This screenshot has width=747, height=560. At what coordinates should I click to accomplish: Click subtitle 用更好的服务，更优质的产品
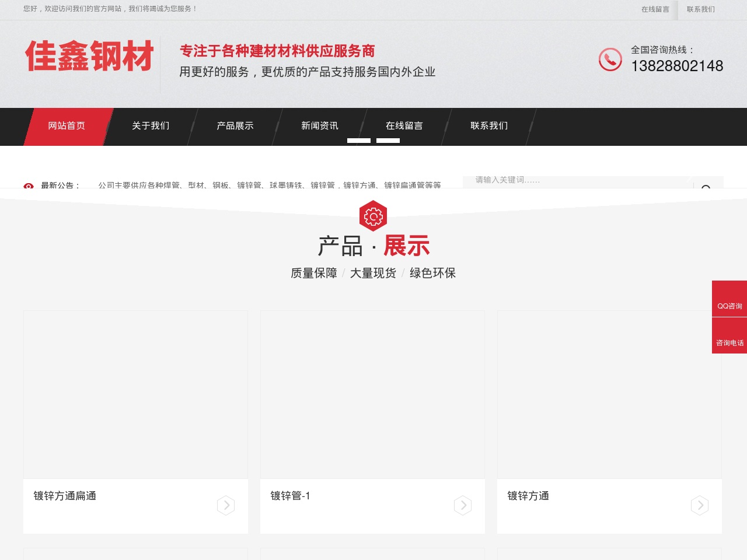(x=308, y=72)
